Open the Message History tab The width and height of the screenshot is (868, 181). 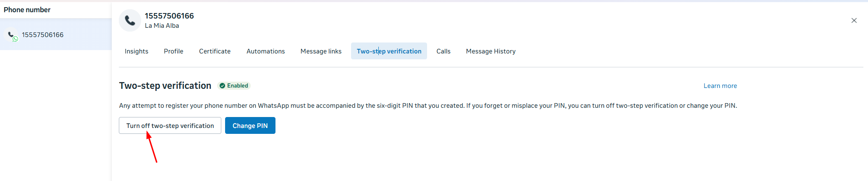pos(490,51)
